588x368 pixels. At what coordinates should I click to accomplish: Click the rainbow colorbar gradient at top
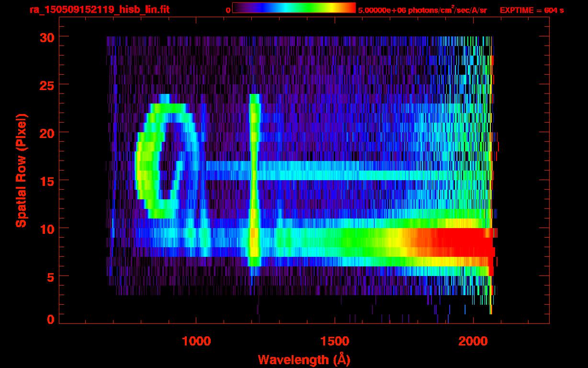294,8
